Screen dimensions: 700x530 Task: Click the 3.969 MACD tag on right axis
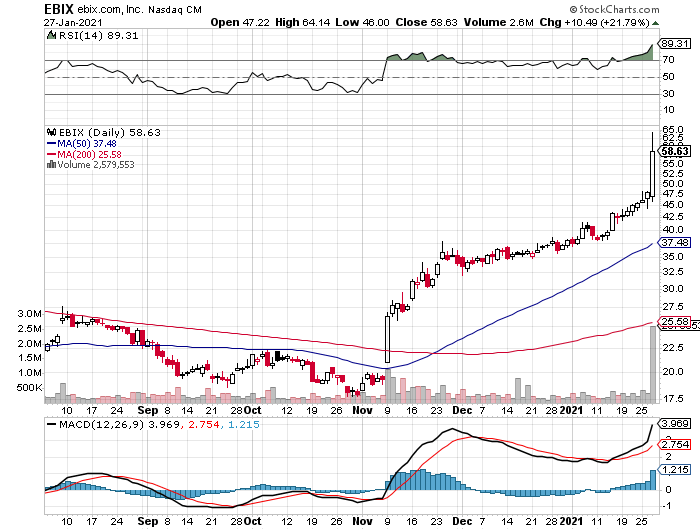click(x=675, y=423)
